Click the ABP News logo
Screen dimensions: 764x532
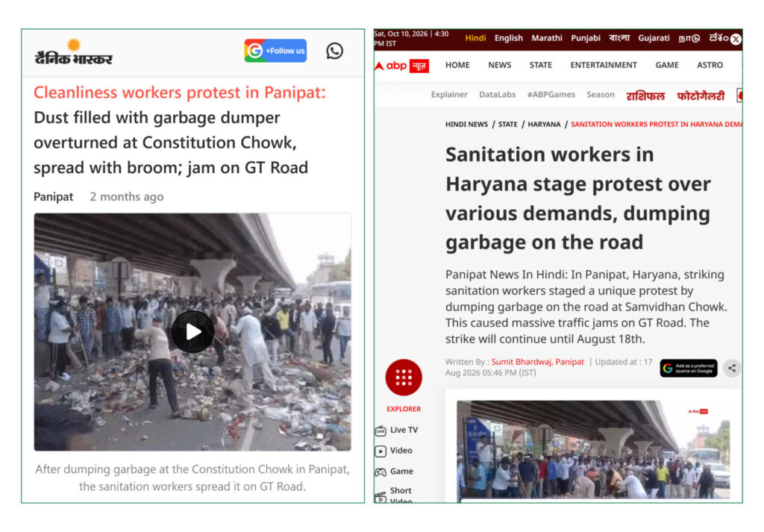click(401, 65)
